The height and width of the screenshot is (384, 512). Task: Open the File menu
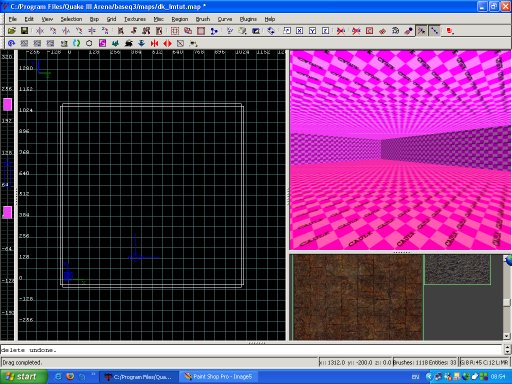13,19
